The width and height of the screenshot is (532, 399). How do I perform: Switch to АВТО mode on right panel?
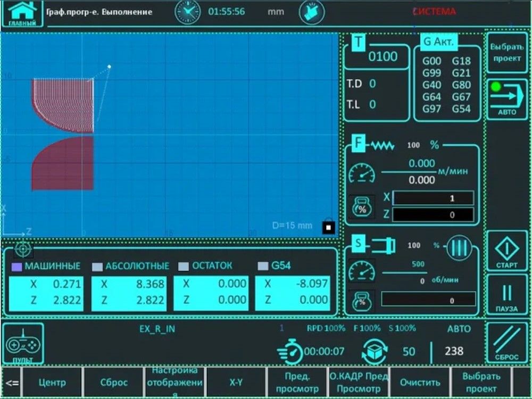coord(506,99)
